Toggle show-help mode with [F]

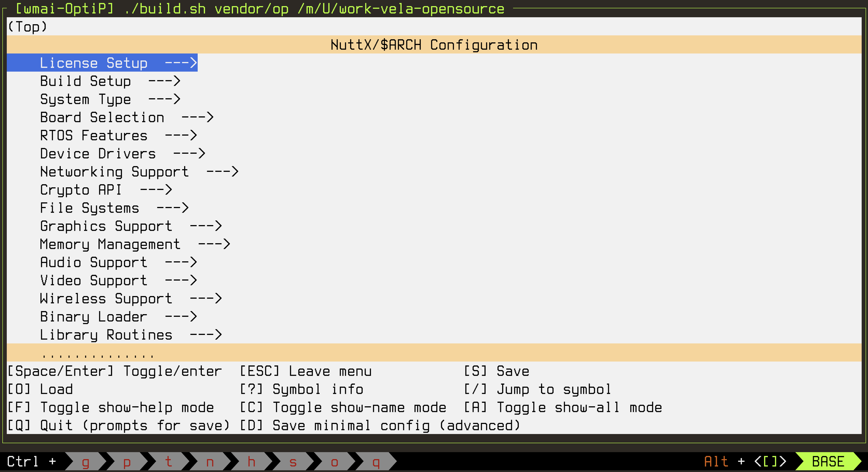point(111,408)
